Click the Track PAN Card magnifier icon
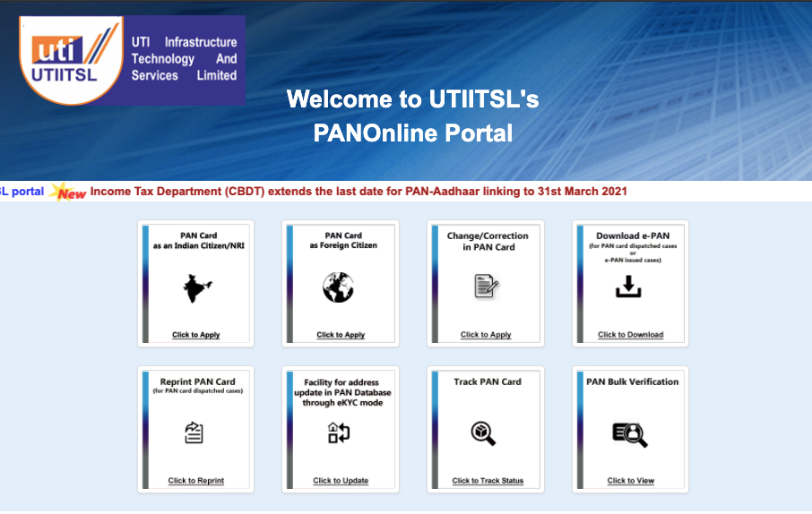Screen dimensions: 812x514 pyautogui.click(x=483, y=433)
